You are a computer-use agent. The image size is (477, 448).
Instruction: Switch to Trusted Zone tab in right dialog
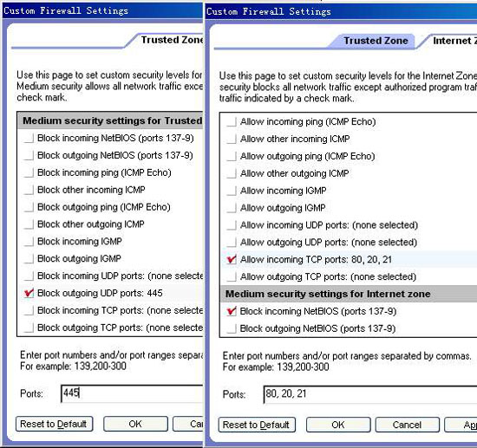[375, 41]
